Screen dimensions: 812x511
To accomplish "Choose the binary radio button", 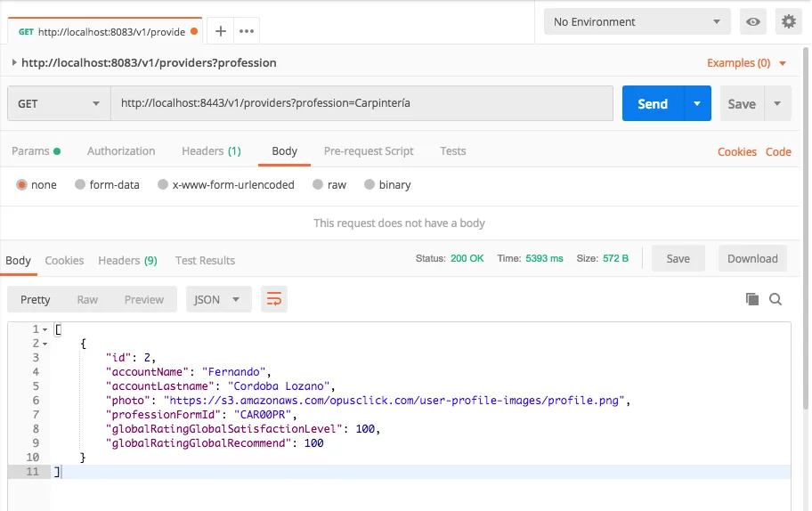I will [369, 185].
